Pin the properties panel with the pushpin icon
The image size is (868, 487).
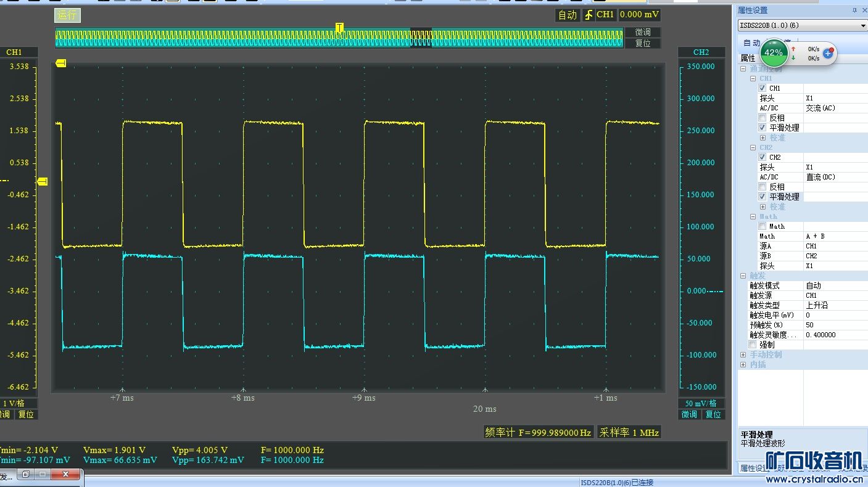click(x=854, y=10)
